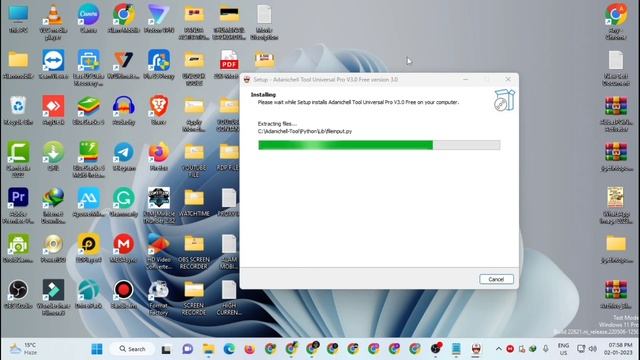
Task: Open BlueStacks 5 desktop shortcut
Action: tap(89, 110)
